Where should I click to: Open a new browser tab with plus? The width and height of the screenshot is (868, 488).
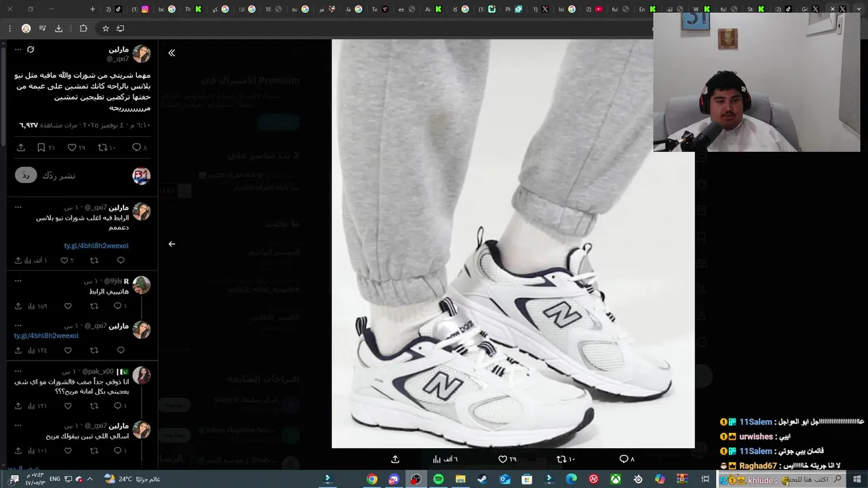(x=93, y=9)
